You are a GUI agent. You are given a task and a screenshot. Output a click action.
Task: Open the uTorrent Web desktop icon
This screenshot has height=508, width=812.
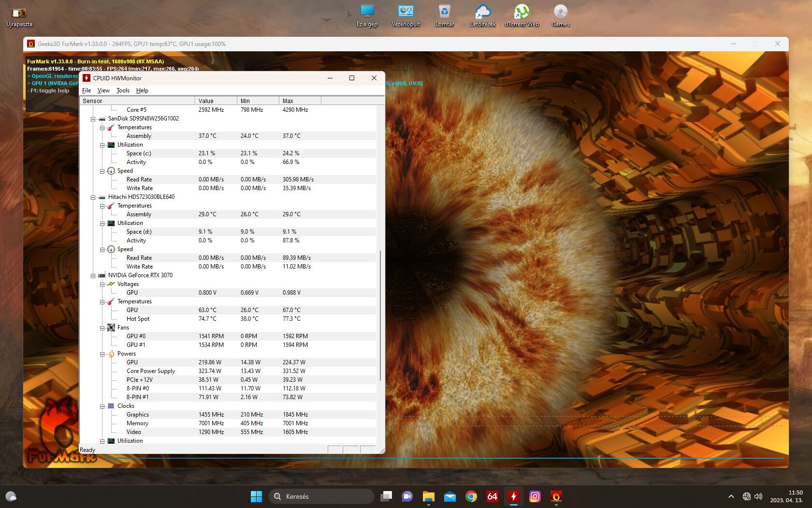[x=522, y=16]
